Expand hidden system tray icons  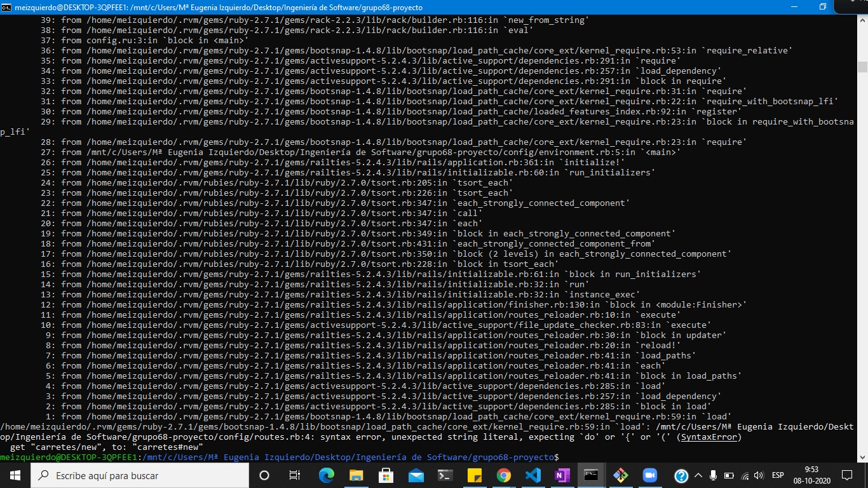[698, 475]
